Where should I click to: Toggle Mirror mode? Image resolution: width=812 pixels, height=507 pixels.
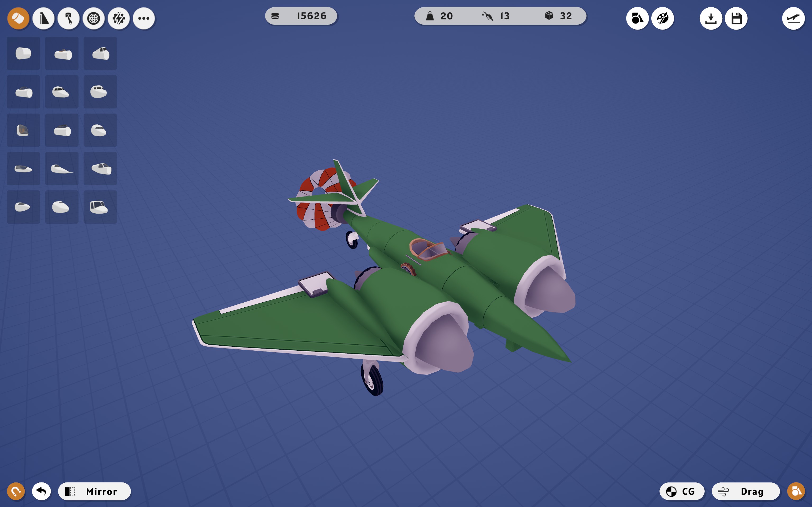click(x=94, y=491)
